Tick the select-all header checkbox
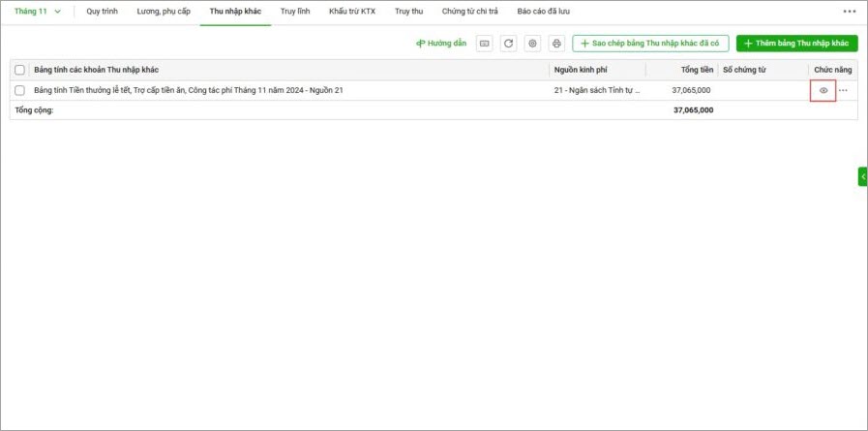868x431 pixels. (x=19, y=70)
